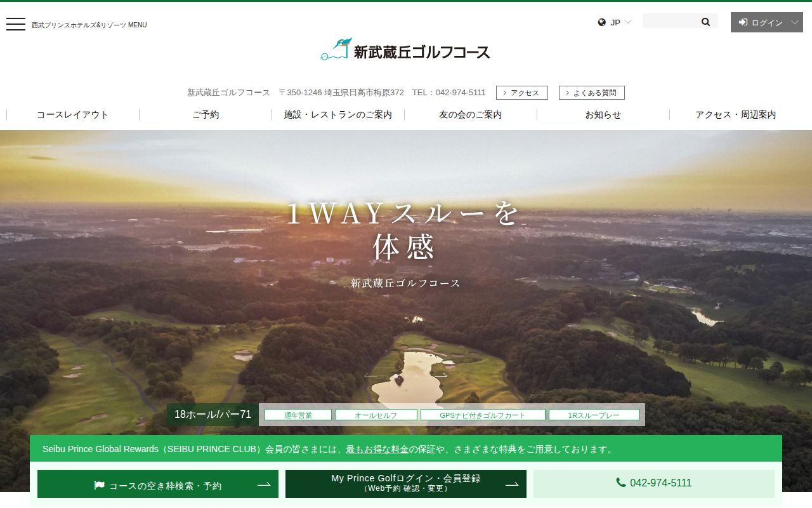Click the オールセルフ tag
Screen dimensions: 812x508
pos(376,415)
